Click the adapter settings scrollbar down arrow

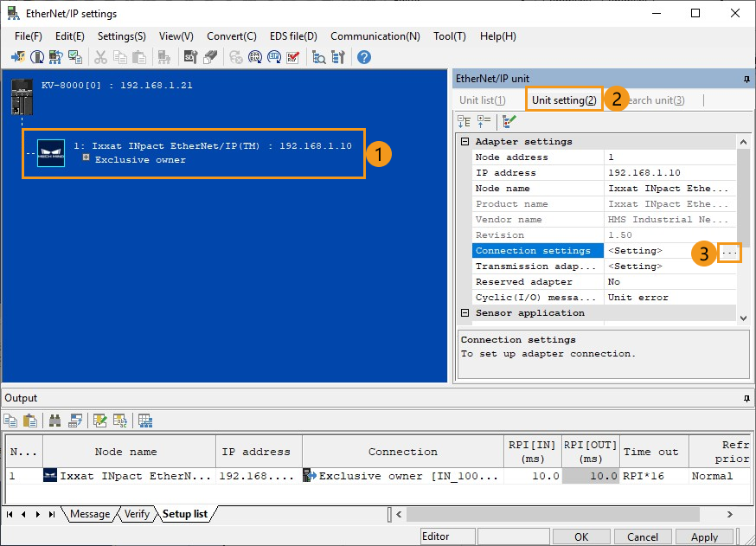[x=742, y=317]
